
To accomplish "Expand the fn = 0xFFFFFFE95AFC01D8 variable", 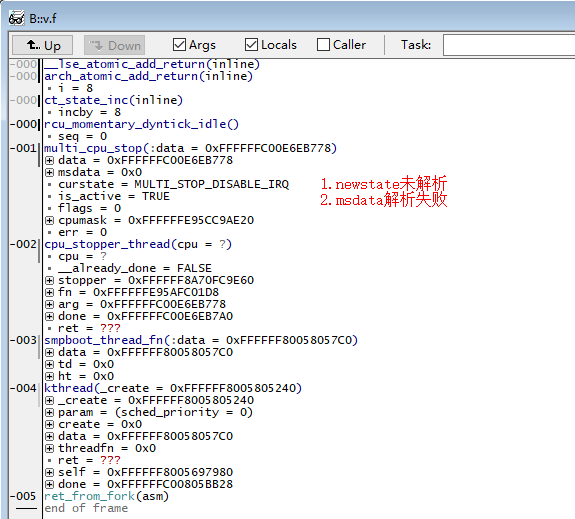I will 50,292.
